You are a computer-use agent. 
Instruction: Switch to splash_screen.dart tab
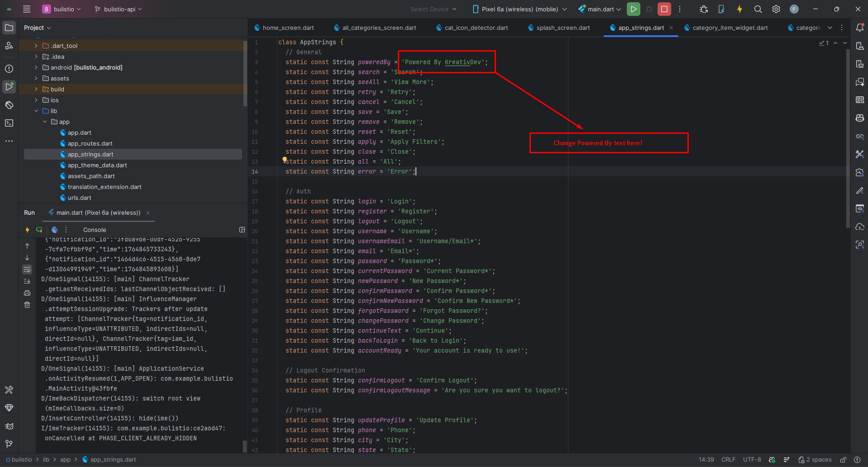[559, 28]
